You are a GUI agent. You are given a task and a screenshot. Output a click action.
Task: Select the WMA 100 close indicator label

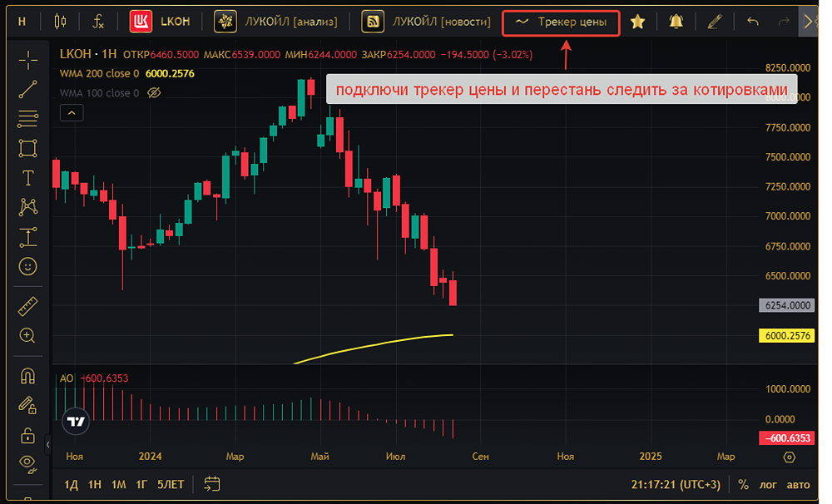99,93
